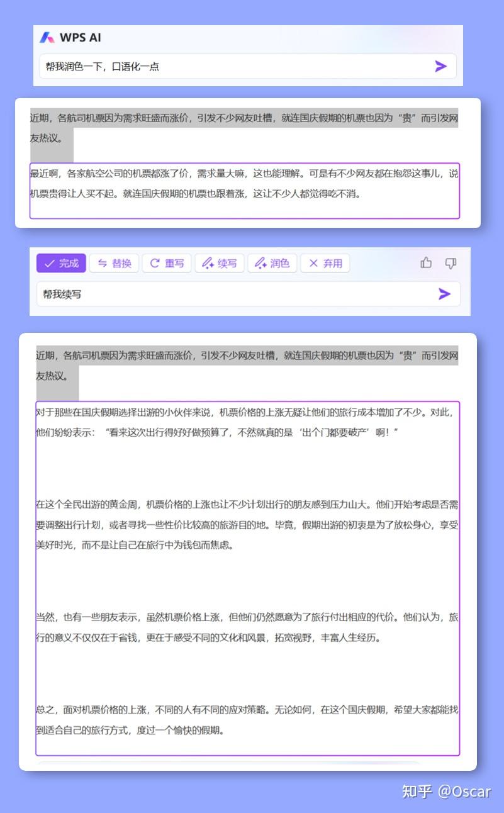The height and width of the screenshot is (813, 504).
Task: Give a thumbs down on the AI output
Action: click(451, 263)
